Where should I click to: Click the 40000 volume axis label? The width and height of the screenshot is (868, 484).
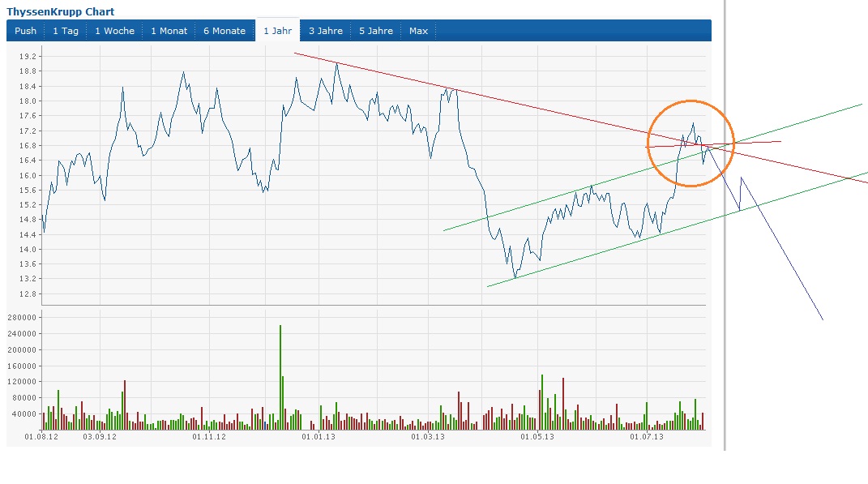click(x=24, y=414)
